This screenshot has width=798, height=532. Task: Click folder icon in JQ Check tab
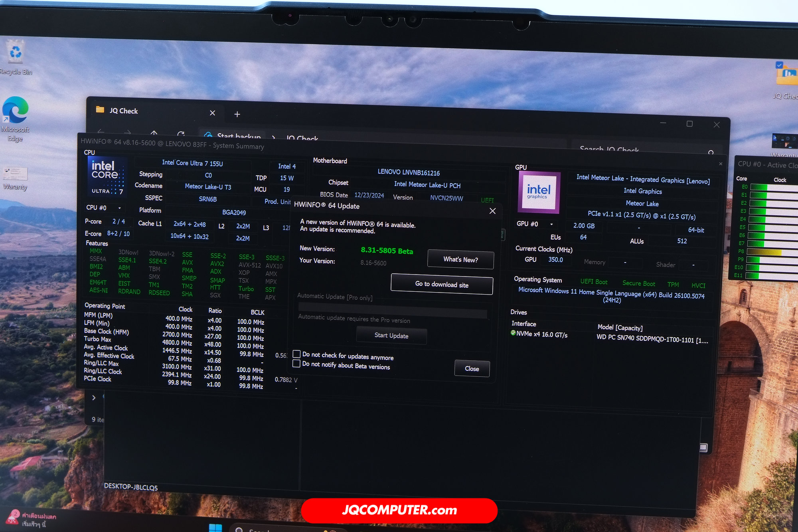point(100,109)
